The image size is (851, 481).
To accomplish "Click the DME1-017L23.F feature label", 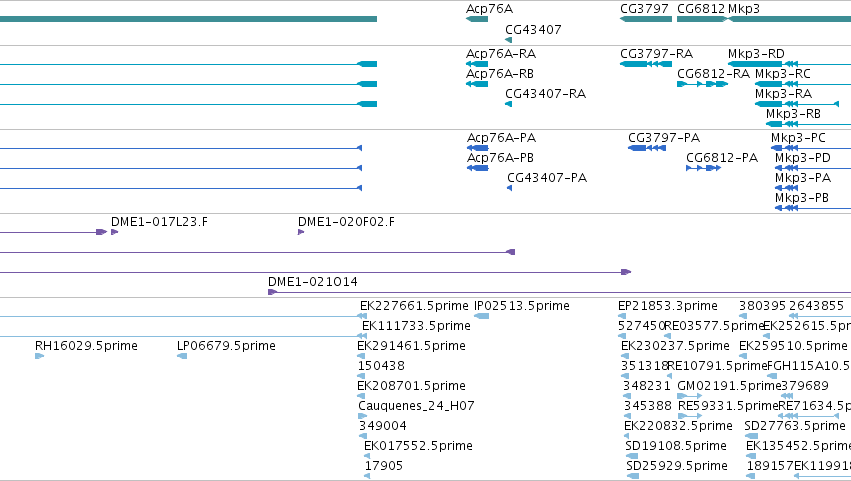I will (x=159, y=222).
